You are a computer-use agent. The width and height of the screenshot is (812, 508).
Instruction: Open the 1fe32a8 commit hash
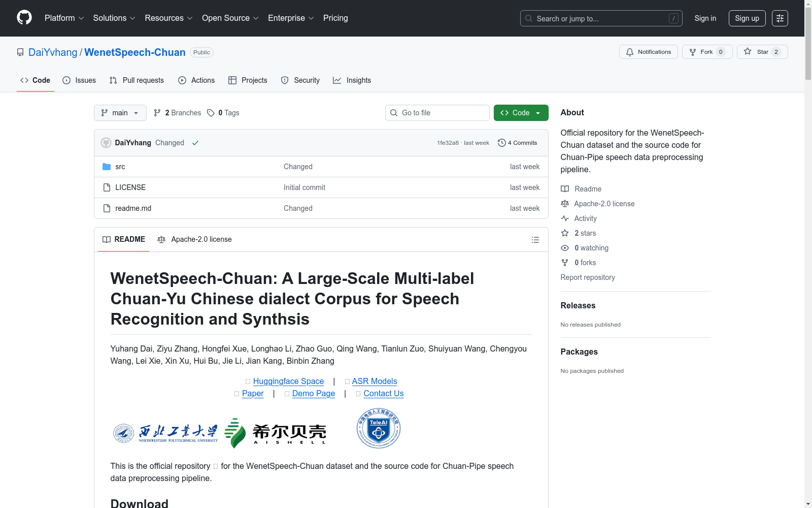pyautogui.click(x=448, y=143)
